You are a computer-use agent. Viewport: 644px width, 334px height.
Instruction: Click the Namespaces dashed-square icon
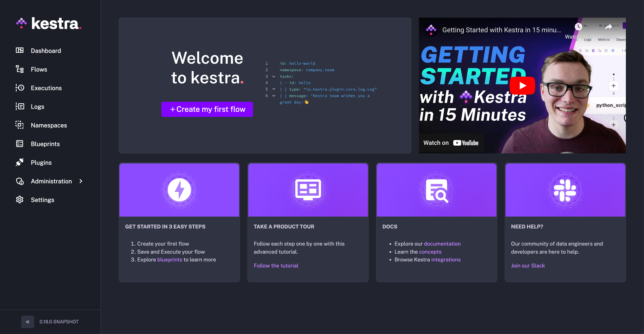[x=20, y=125]
